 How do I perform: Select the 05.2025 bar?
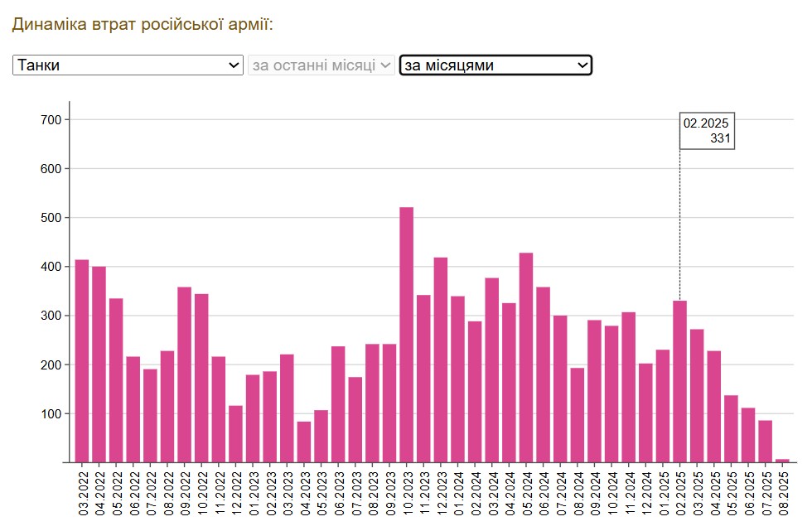[731, 429]
